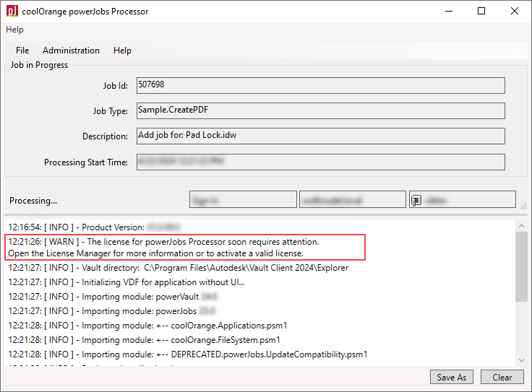Open the File menu
The width and height of the screenshot is (532, 392).
(x=22, y=51)
